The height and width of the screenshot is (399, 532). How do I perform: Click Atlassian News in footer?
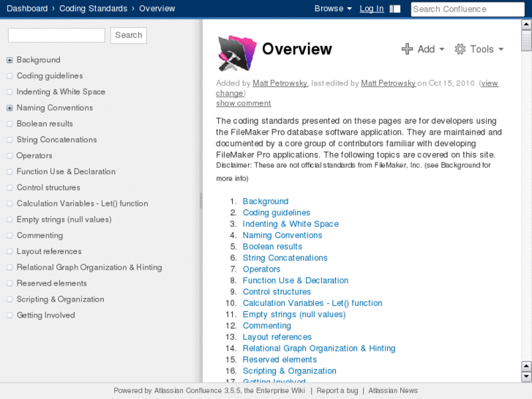pyautogui.click(x=393, y=391)
